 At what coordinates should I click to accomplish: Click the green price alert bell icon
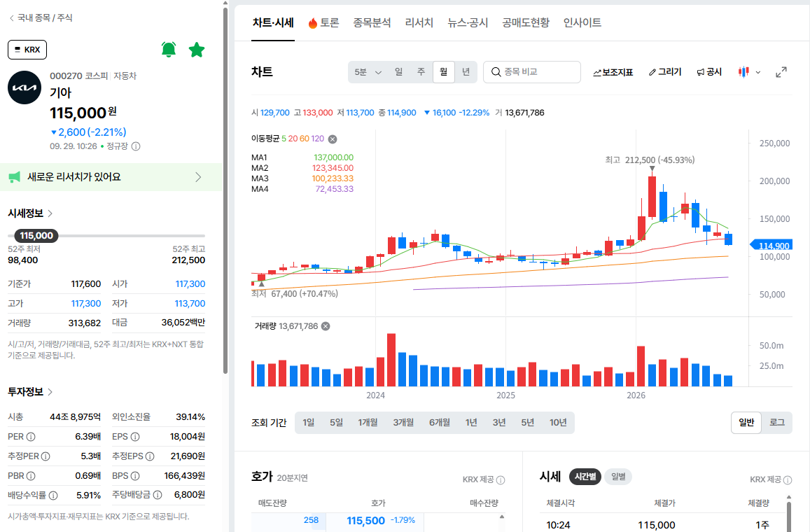tap(169, 50)
